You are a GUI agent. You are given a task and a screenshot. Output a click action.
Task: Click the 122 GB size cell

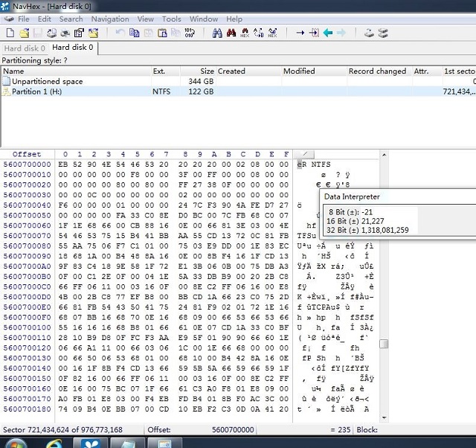coord(201,92)
